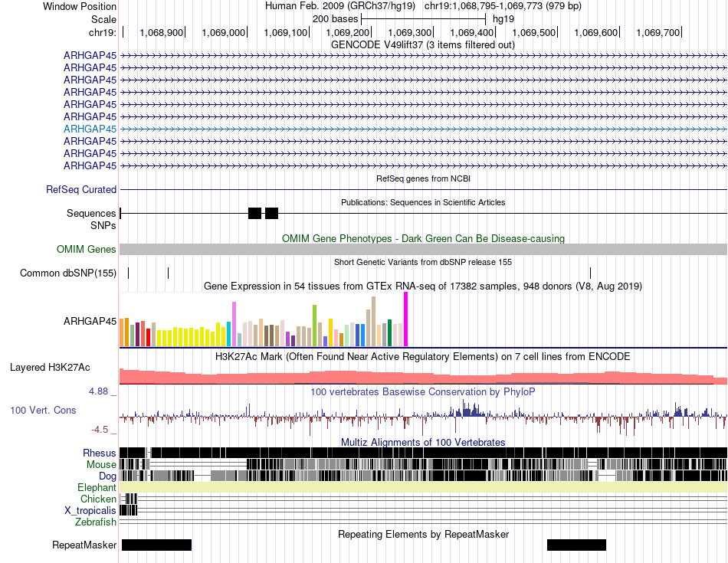The width and height of the screenshot is (728, 563).
Task: Open Publications: Sequences in Scientific Articles title
Action: pyautogui.click(x=423, y=202)
